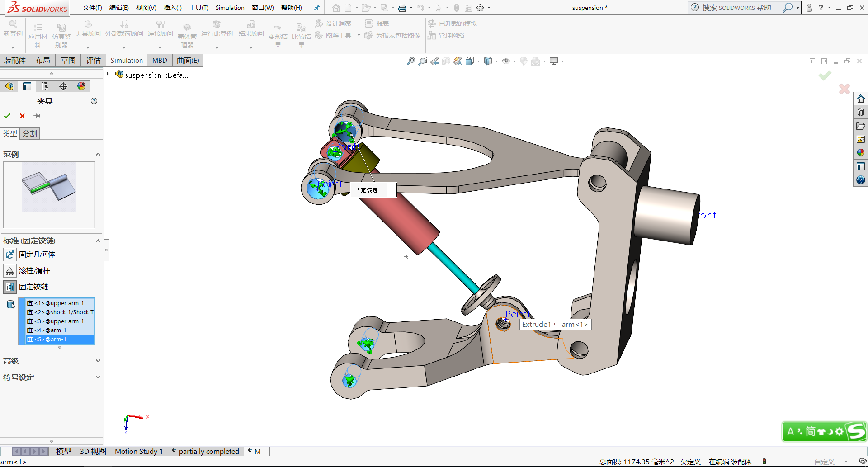Open Appearances color ball in right task pane
868x467 pixels.
click(x=860, y=153)
